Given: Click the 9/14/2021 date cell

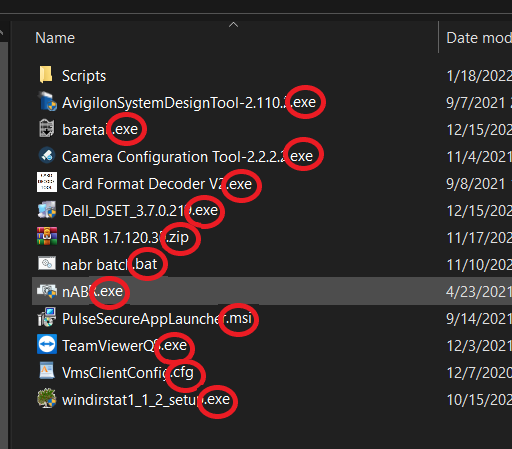Looking at the screenshot, I should (479, 319).
